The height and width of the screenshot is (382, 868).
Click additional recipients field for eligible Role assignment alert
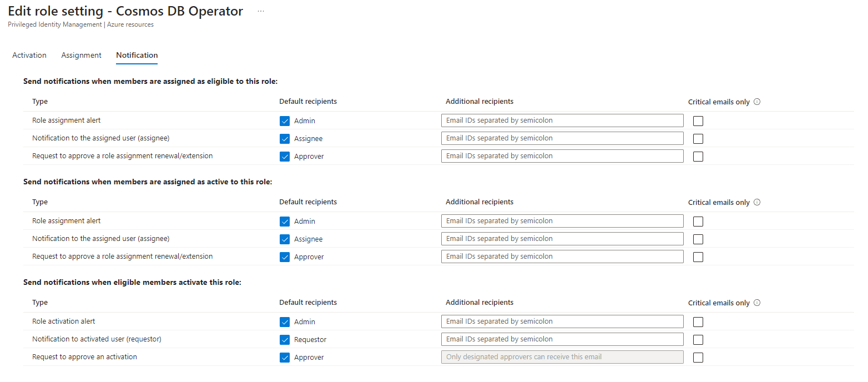tap(562, 120)
